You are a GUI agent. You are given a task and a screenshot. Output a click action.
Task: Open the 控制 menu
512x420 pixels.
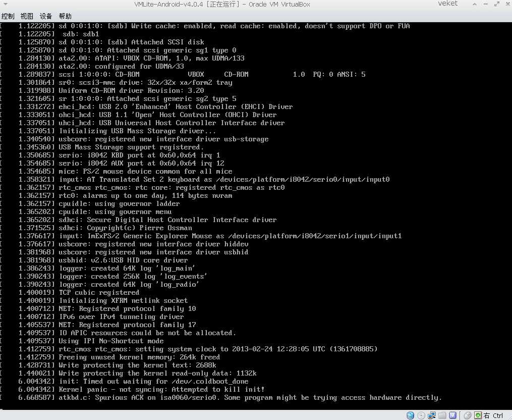click(8, 16)
